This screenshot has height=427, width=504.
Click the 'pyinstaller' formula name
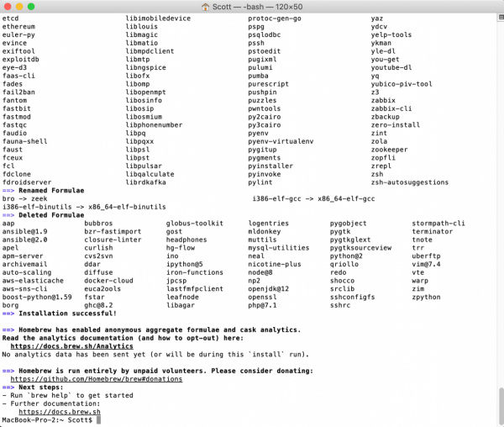tap(270, 166)
